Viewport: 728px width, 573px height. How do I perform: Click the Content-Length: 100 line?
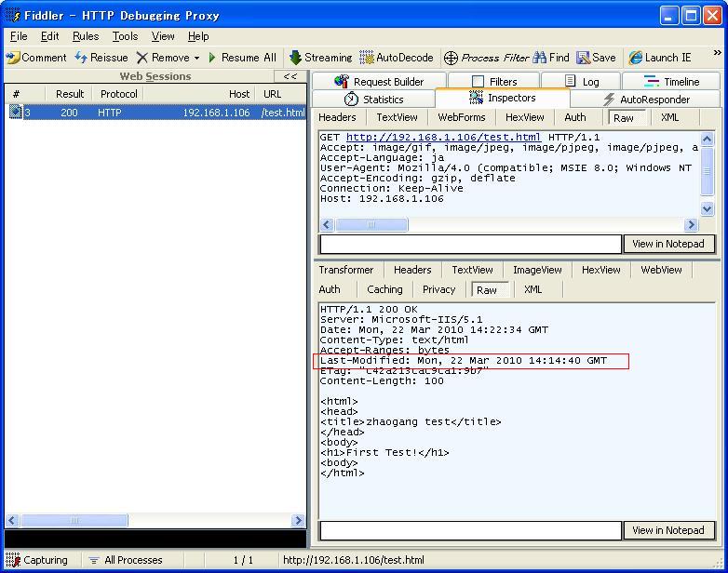[x=382, y=381]
